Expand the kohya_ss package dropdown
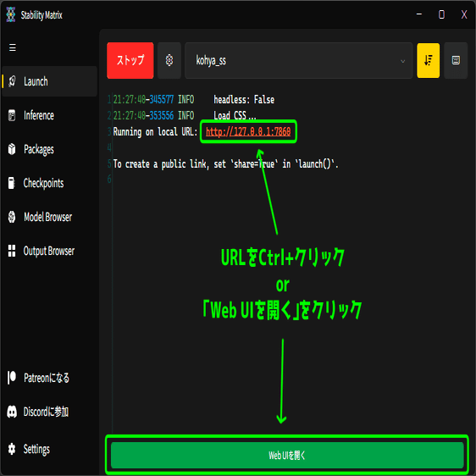Image resolution: width=476 pixels, height=476 pixels. point(298,60)
